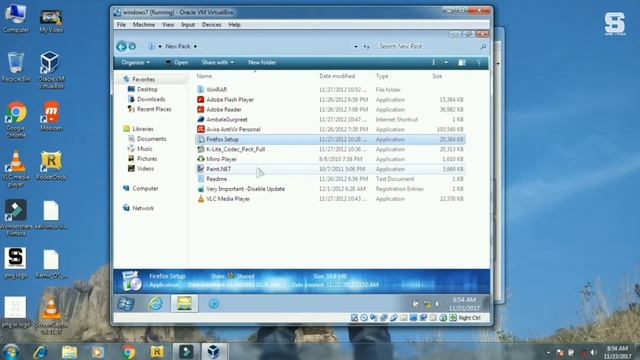Click the search magnifier icon

(483, 47)
